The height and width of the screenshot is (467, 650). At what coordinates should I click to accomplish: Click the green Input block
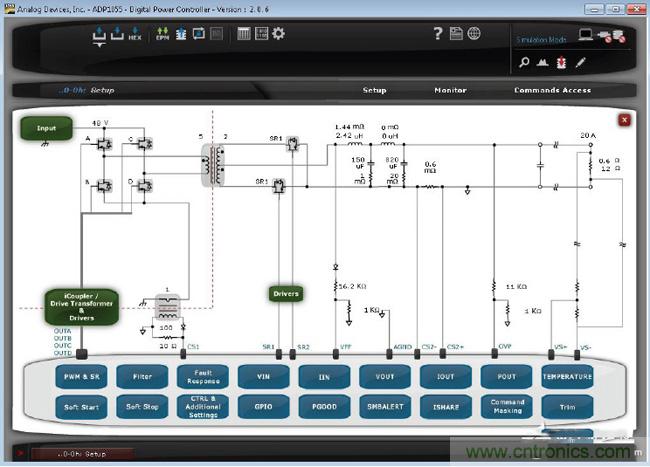click(46, 128)
